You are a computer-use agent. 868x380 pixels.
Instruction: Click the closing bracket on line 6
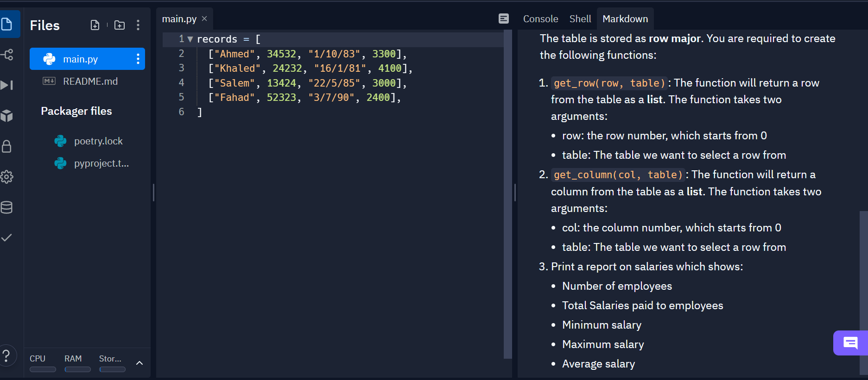click(200, 112)
